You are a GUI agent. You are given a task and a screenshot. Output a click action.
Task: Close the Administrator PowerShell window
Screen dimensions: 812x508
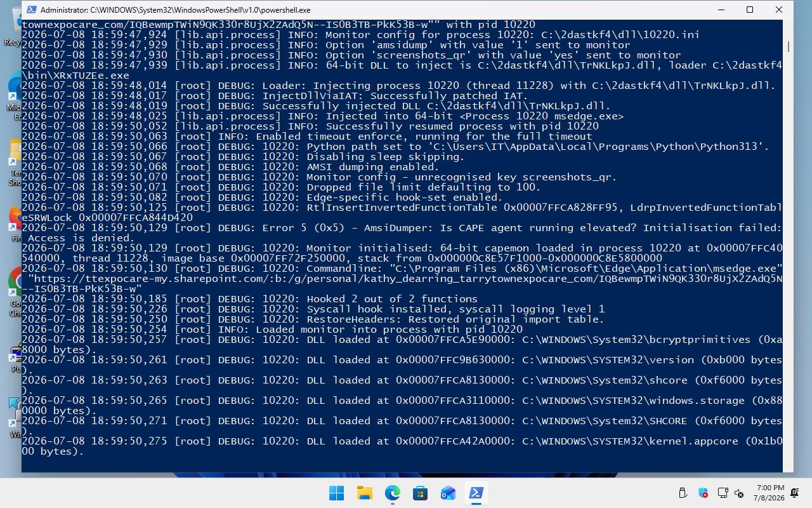pyautogui.click(x=779, y=10)
